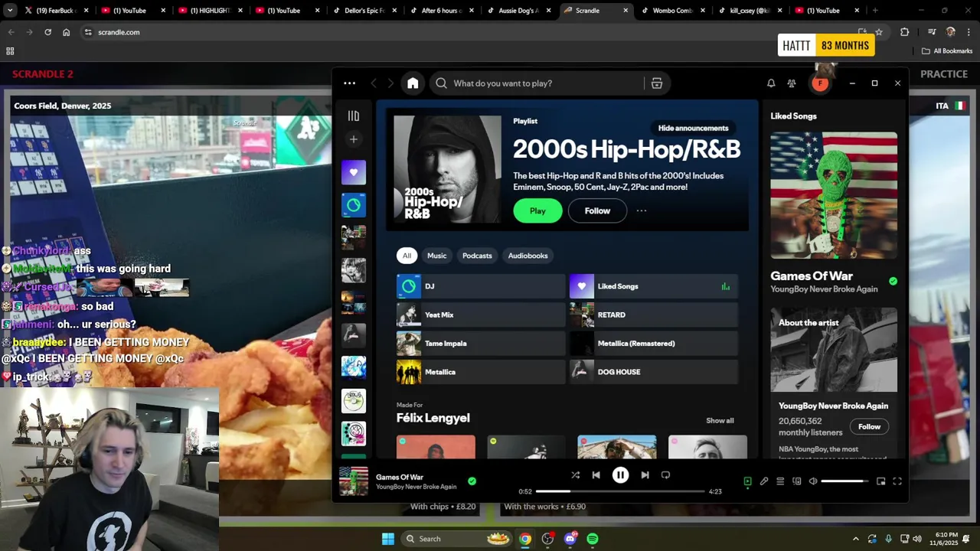Screen dimensions: 980x551
Task: Open Spotify Home with the house icon
Action: coord(413,83)
